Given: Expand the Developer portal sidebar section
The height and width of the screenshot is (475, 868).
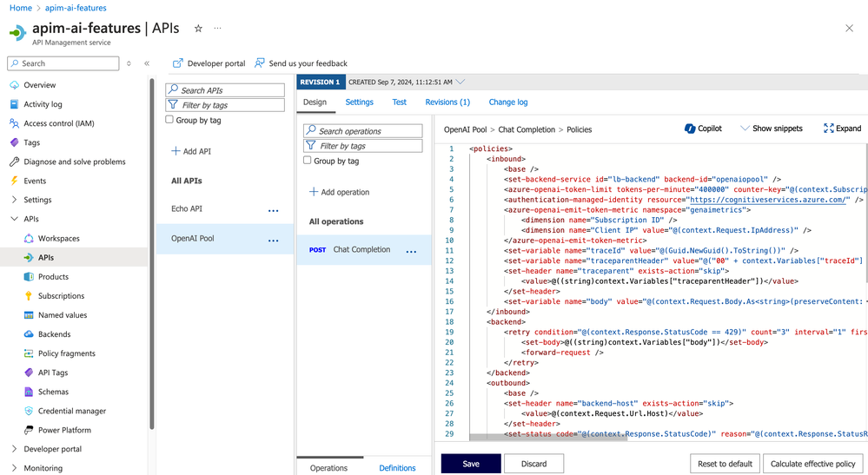Looking at the screenshot, I should coord(15,449).
